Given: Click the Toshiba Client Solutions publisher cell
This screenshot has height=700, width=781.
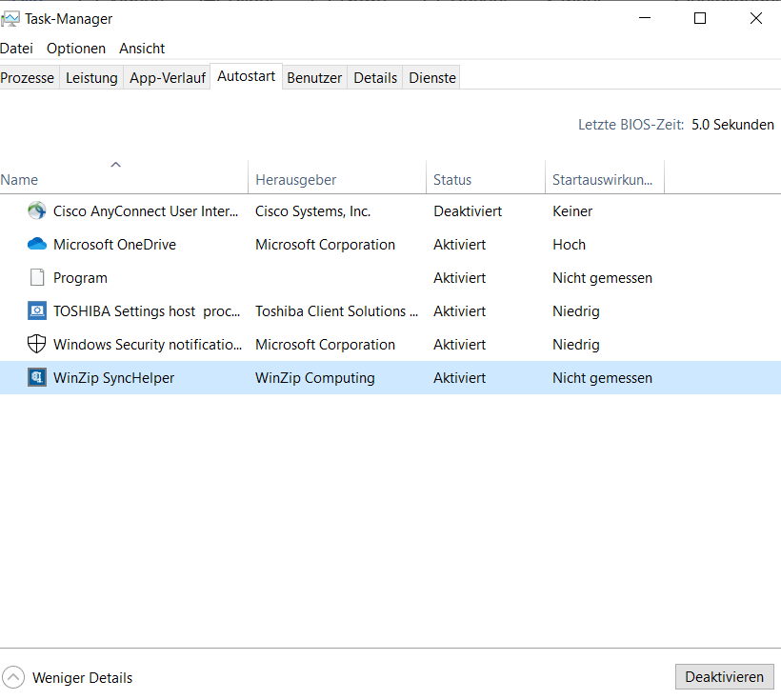Looking at the screenshot, I should coord(337,310).
